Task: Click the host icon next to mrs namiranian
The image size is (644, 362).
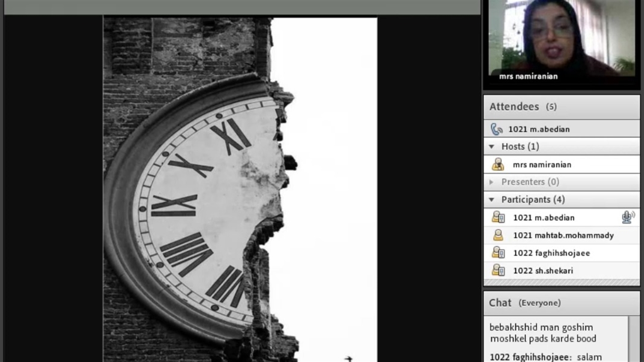Action: click(x=498, y=164)
